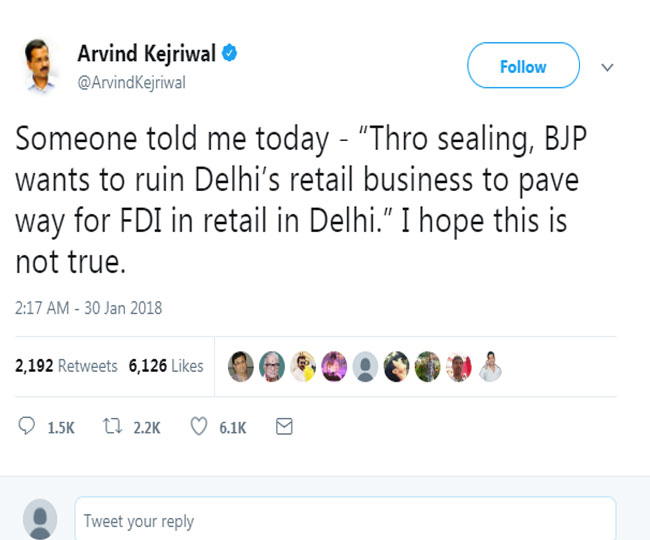Open the @ArvindKejriwal handle link
Image resolution: width=650 pixels, height=540 pixels.
pos(131,83)
